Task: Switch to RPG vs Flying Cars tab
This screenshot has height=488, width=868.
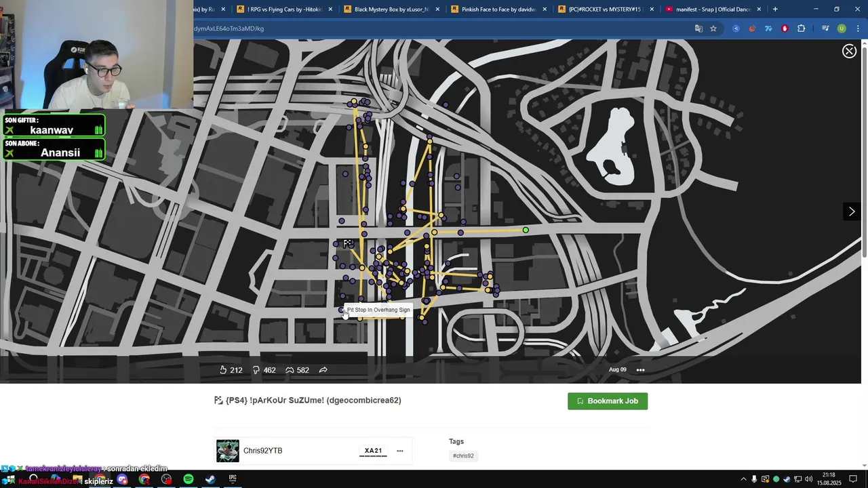Action: pyautogui.click(x=284, y=9)
